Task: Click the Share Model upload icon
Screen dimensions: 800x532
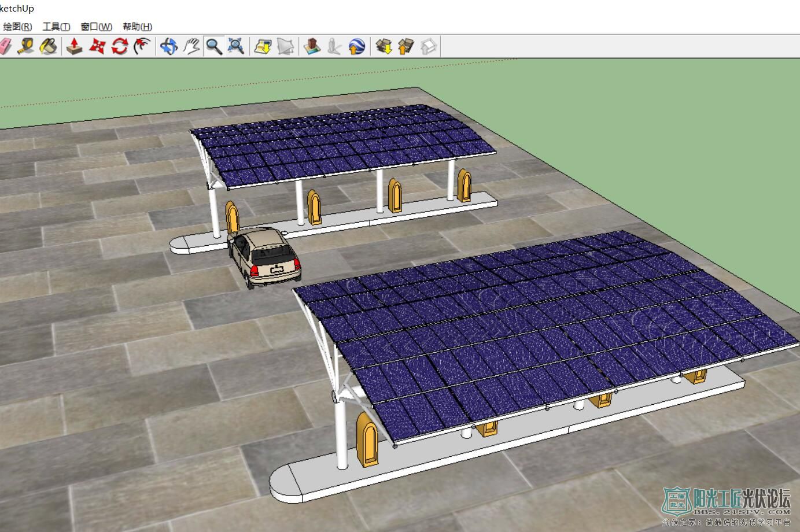Action: (406, 46)
